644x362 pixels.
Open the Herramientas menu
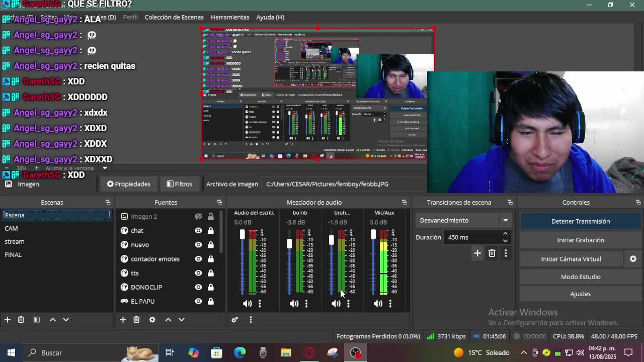[229, 17]
